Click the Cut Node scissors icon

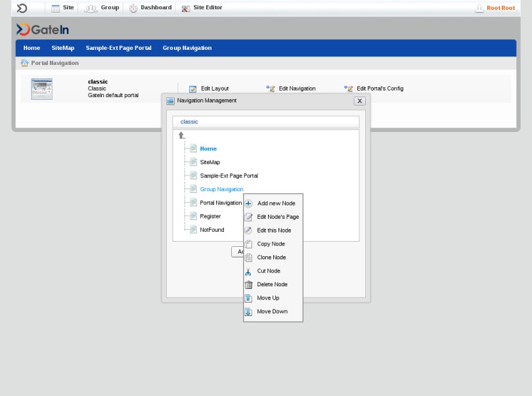[x=248, y=271]
